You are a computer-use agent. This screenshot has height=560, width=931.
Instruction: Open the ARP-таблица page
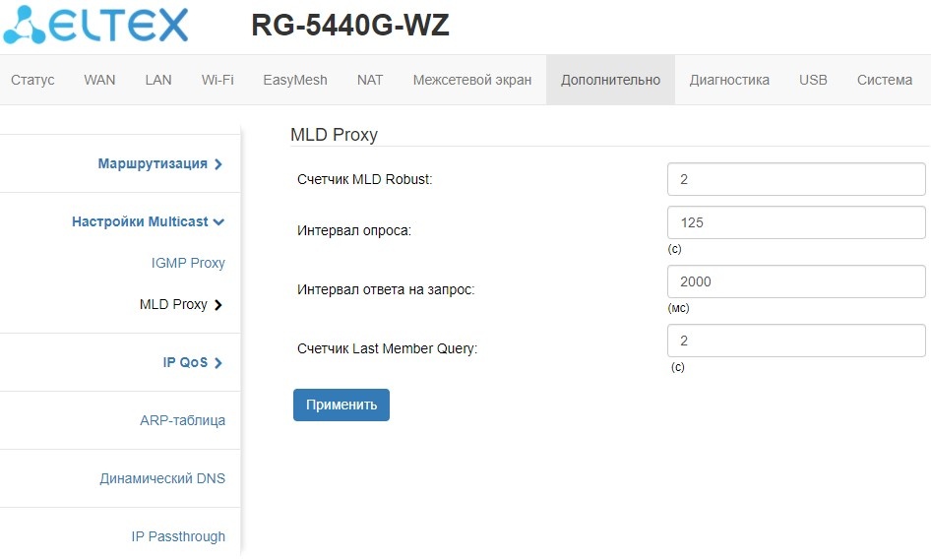(x=182, y=420)
